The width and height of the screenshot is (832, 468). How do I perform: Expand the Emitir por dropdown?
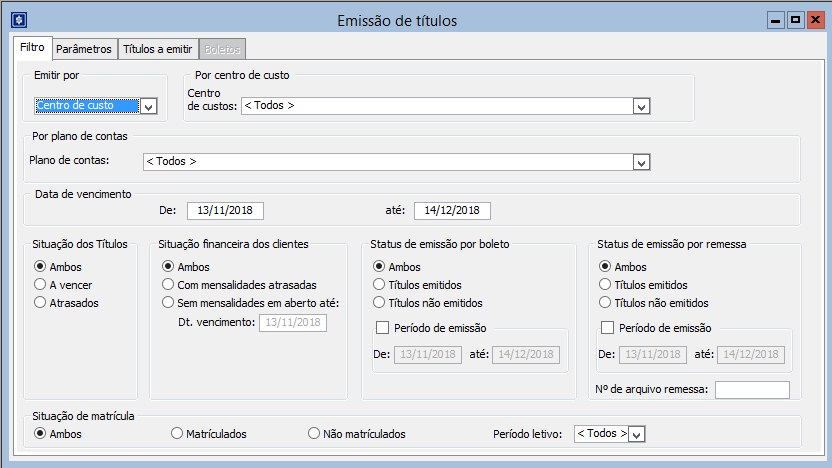click(x=149, y=106)
